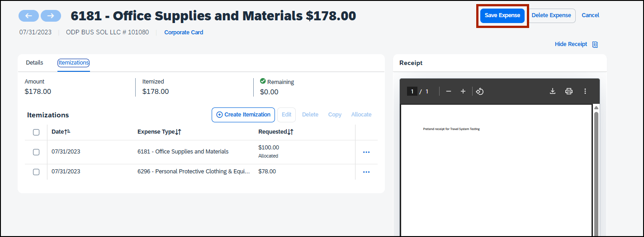The width and height of the screenshot is (644, 237).
Task: Zoom out the receipt PDF
Action: click(x=449, y=91)
